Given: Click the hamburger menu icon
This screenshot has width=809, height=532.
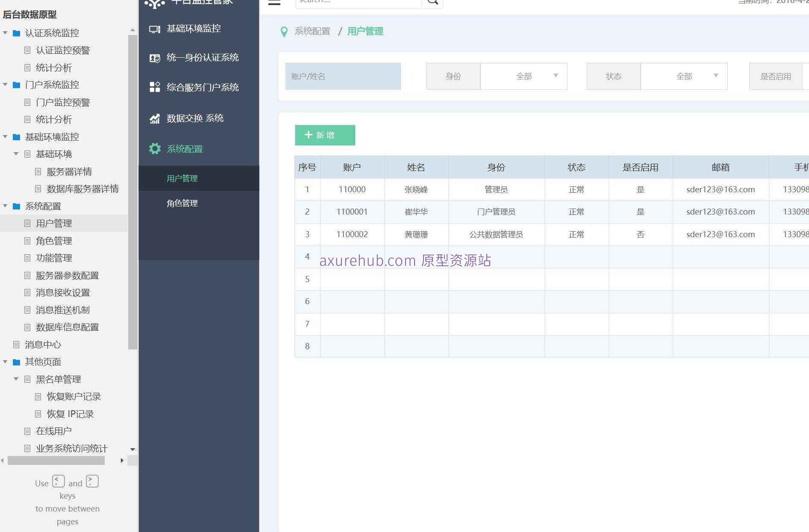Looking at the screenshot, I should [x=274, y=2].
